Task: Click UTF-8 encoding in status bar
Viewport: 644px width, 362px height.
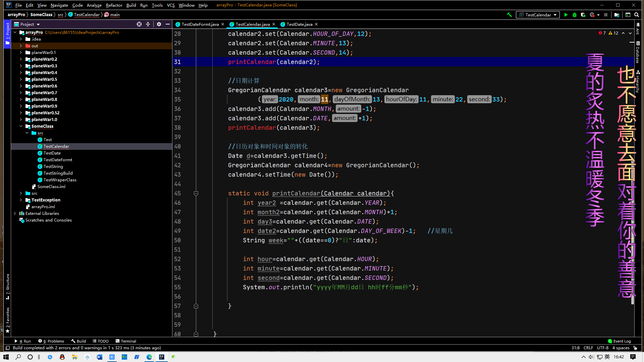Action: tap(603, 348)
